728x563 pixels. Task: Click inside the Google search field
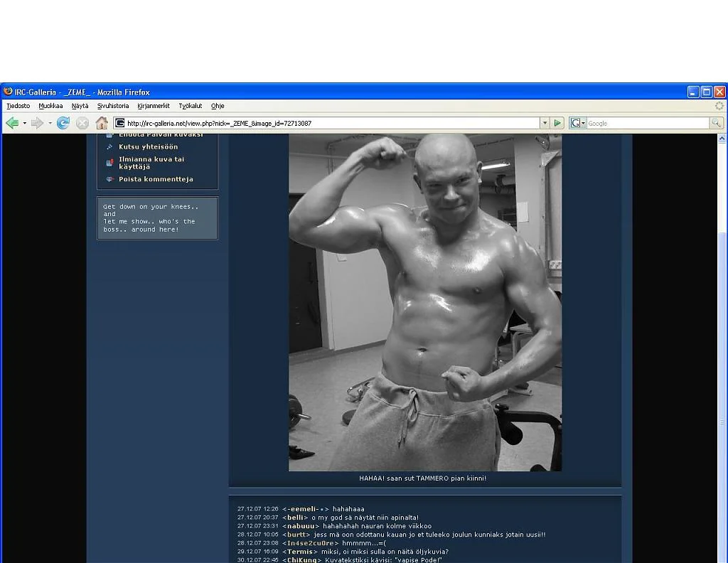click(647, 123)
